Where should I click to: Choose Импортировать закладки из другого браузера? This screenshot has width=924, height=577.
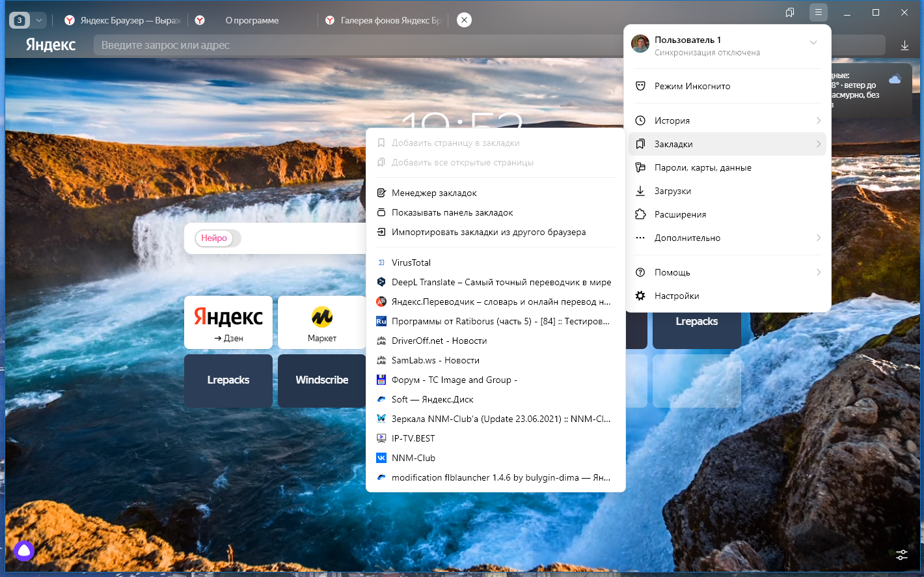[x=496, y=232]
